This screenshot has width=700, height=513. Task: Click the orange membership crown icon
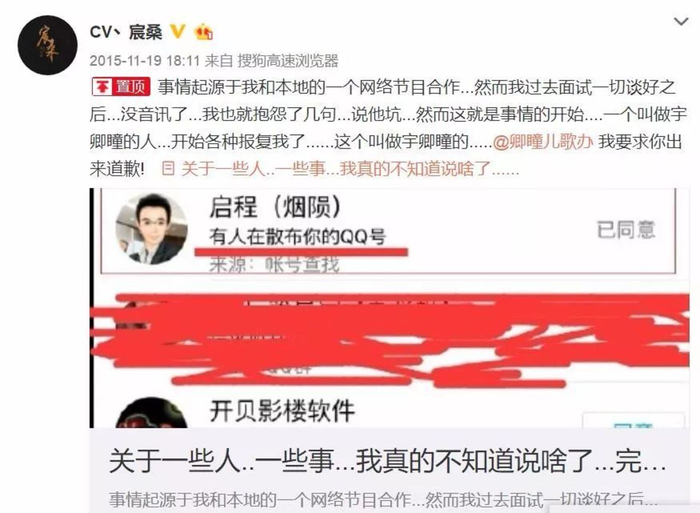coord(204,32)
